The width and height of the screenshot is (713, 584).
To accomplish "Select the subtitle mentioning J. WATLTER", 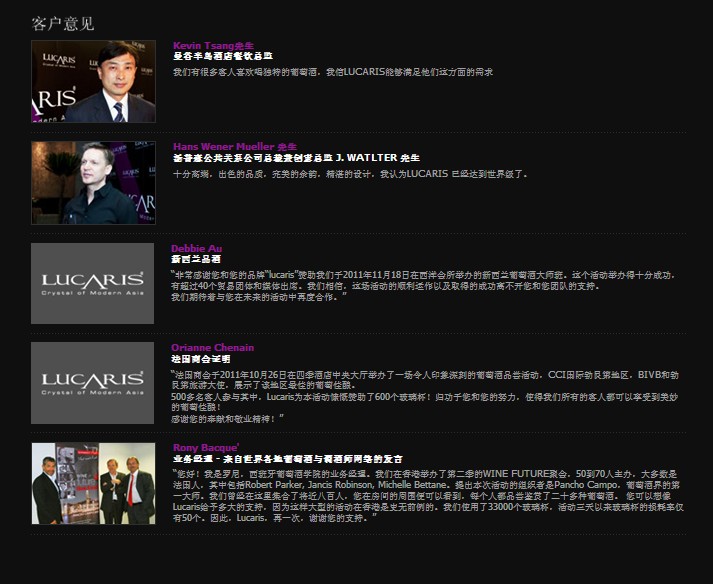I will pos(296,158).
